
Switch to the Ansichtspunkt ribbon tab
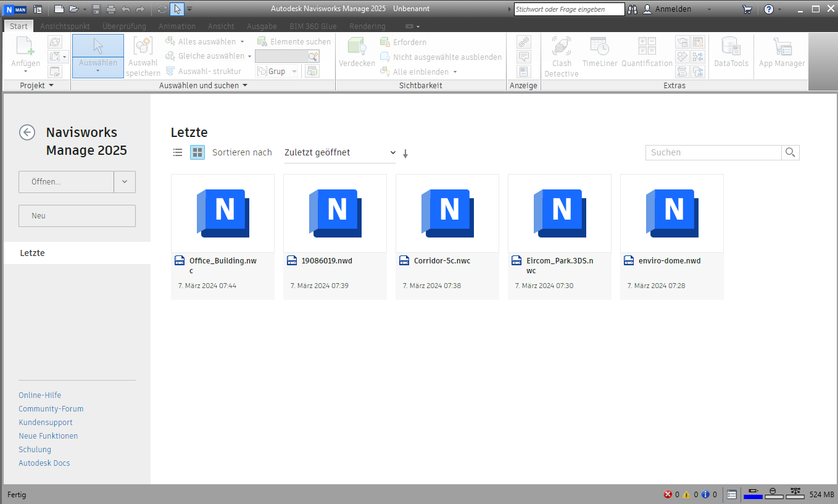tap(65, 26)
